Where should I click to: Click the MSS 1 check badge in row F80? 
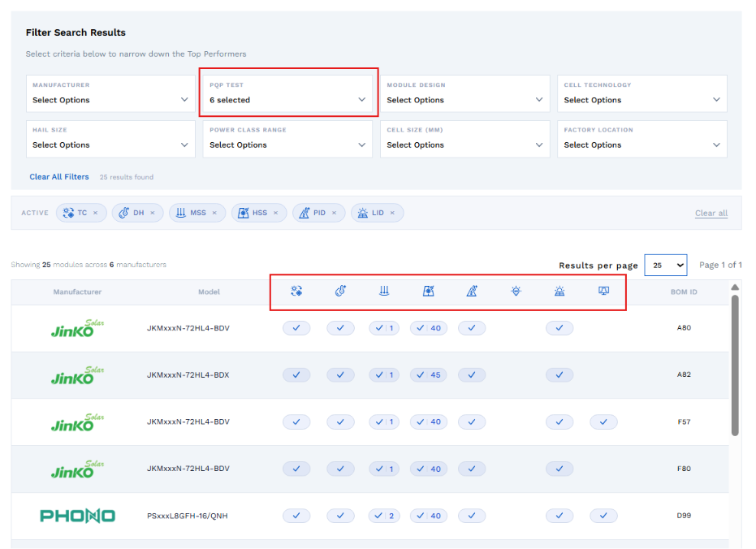click(384, 469)
